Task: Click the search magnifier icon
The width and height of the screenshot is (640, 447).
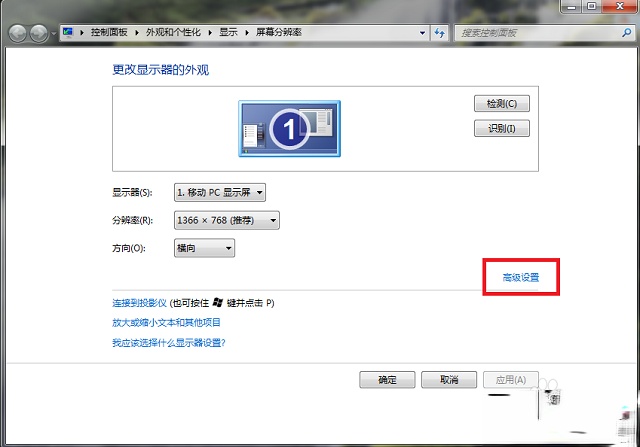Action: click(x=627, y=33)
